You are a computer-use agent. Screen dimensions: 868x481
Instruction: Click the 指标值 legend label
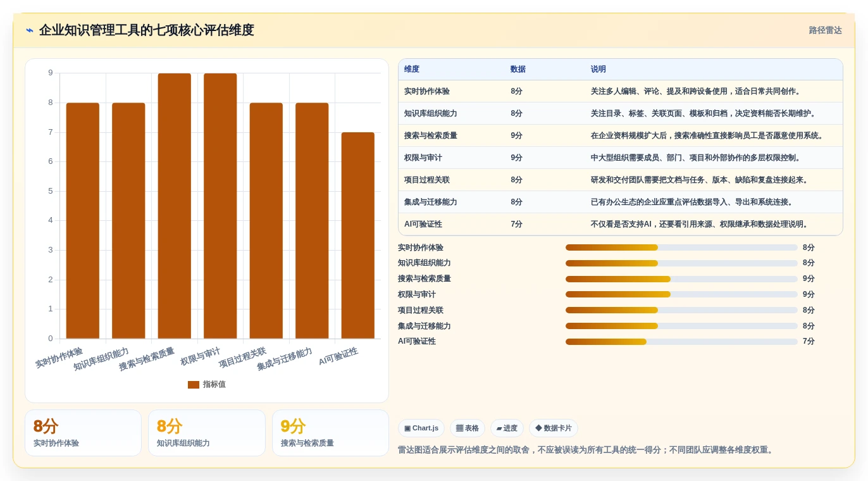click(x=214, y=385)
